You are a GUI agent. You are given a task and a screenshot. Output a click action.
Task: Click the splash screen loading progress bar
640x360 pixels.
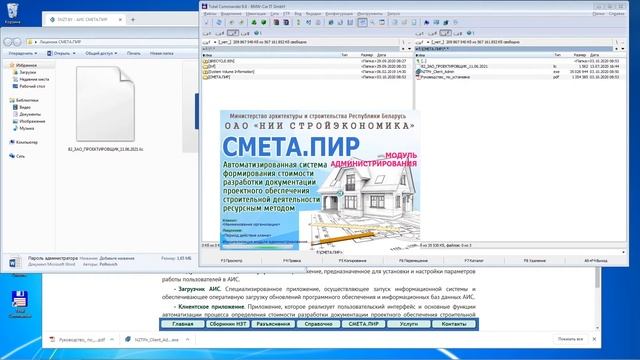259,246
